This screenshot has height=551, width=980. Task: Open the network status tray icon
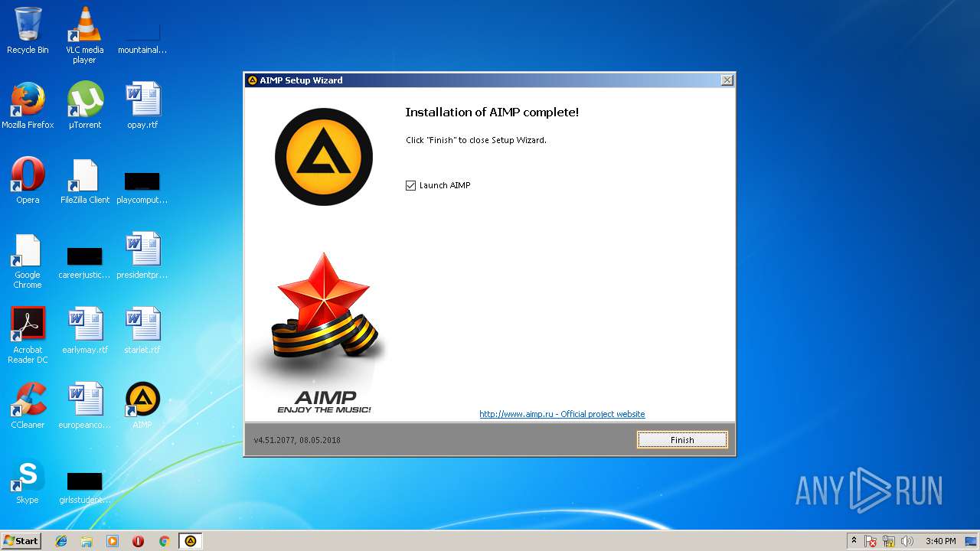pyautogui.click(x=889, y=541)
